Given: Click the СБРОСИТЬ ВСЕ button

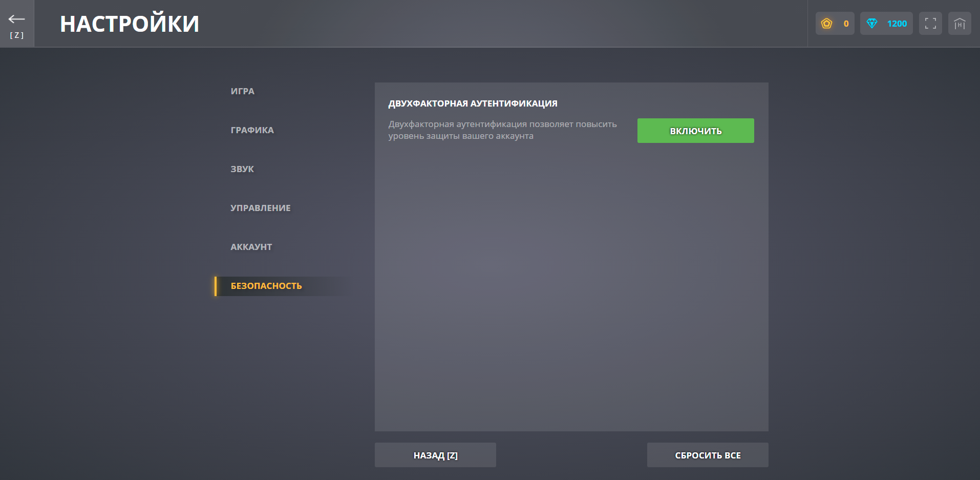Looking at the screenshot, I should point(708,455).
